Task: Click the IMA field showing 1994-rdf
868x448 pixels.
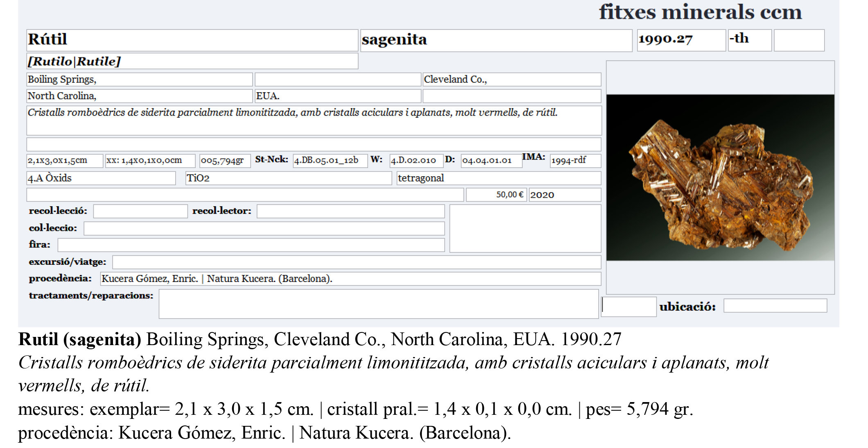Action: tap(573, 161)
